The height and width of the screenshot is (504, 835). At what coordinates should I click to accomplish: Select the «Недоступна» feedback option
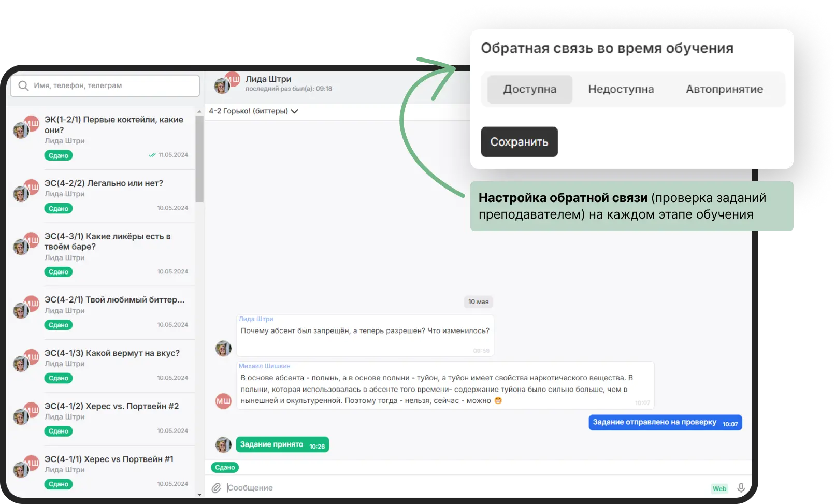pos(620,89)
